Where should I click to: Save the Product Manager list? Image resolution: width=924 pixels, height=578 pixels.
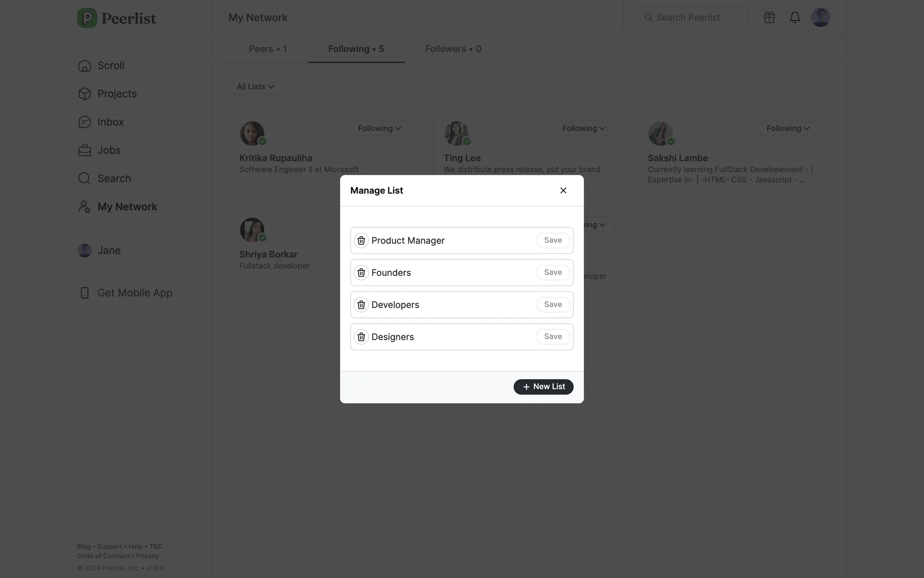pyautogui.click(x=553, y=240)
